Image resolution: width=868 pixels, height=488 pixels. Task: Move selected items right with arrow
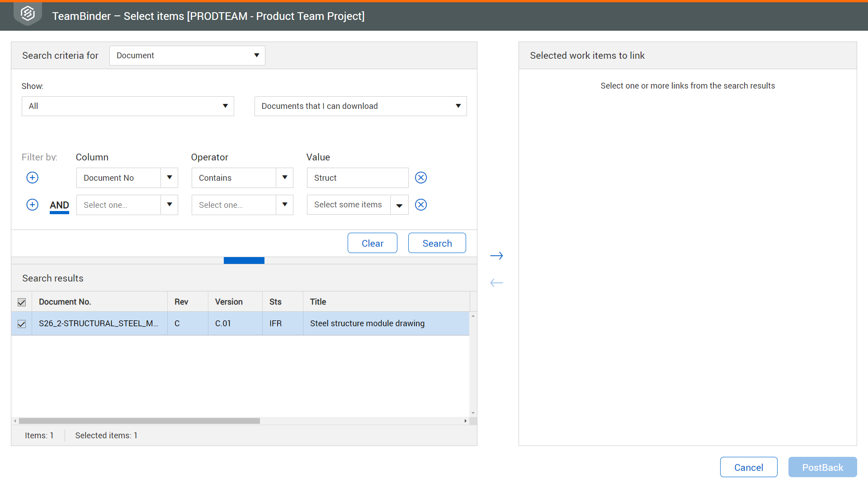coord(496,256)
